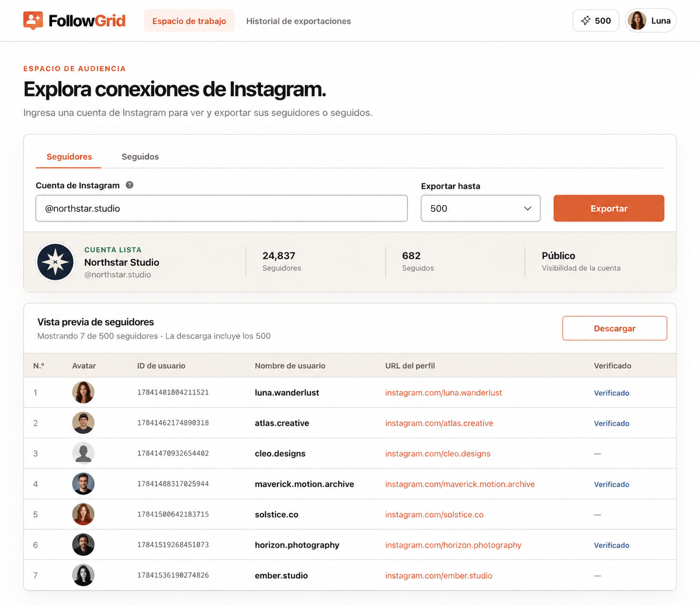Open the instagram.com/luna.wanderlust profile link
Screen dimensions: 700x606
(x=443, y=393)
